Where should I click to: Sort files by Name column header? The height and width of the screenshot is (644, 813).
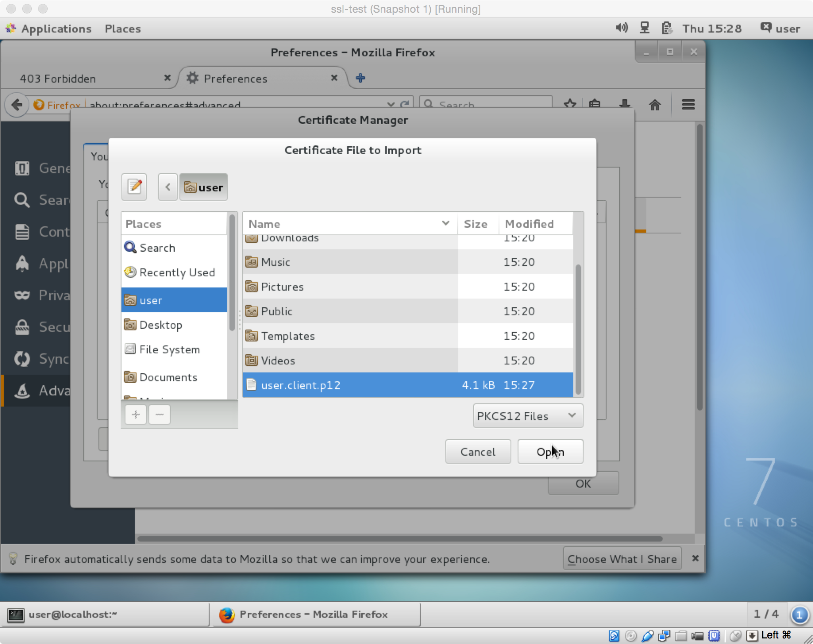(350, 224)
